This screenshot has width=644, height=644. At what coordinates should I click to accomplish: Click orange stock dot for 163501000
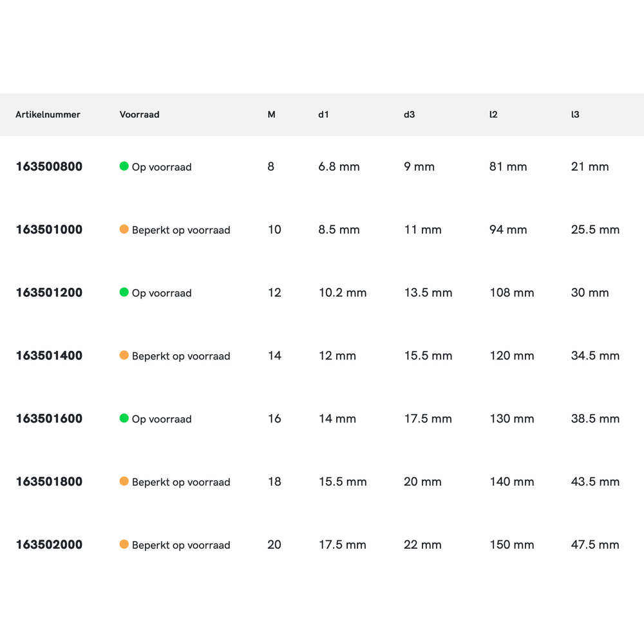(124, 229)
